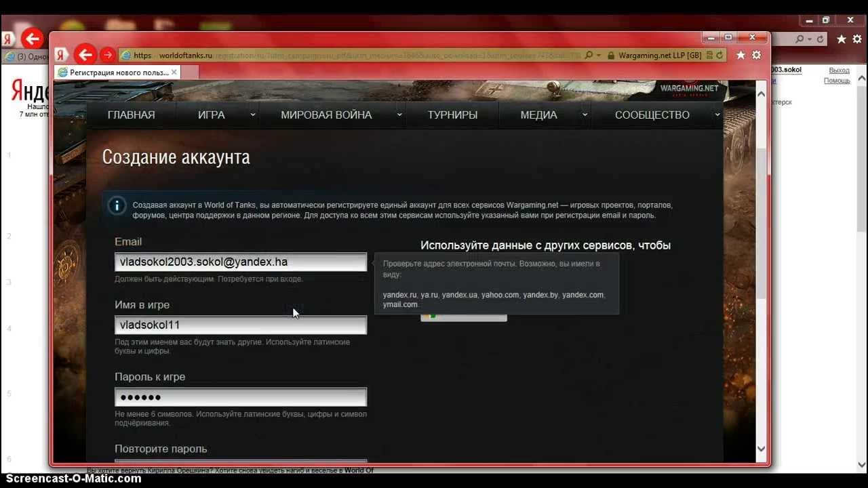
Task: Click the Wargaming.net LLP [GB] certificate label
Action: point(660,56)
